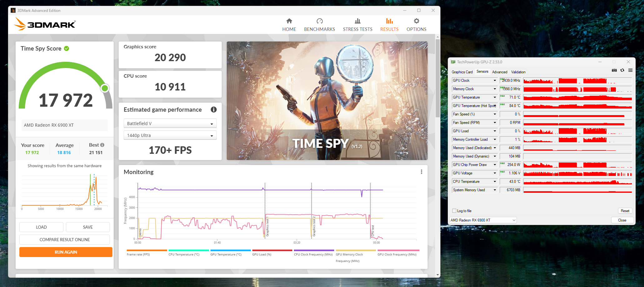Screen dimensions: 644x287
Task: Open the OPTIONS section
Action: (416, 25)
